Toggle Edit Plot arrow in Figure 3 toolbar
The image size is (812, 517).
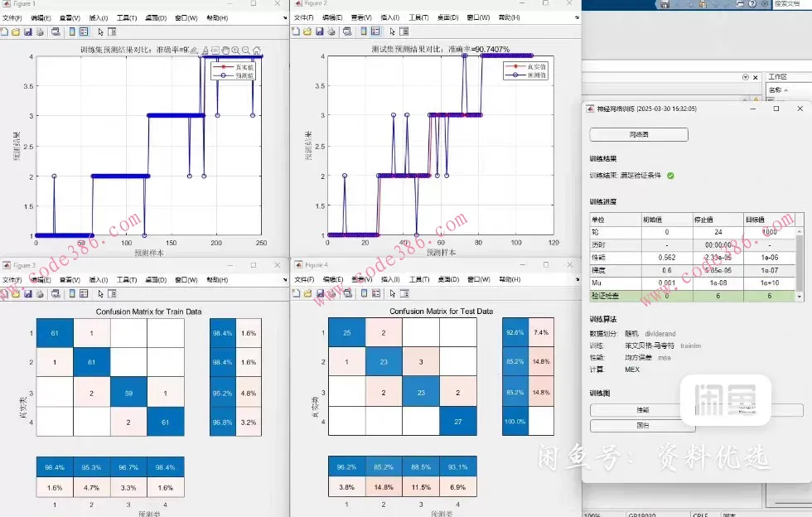[100, 294]
